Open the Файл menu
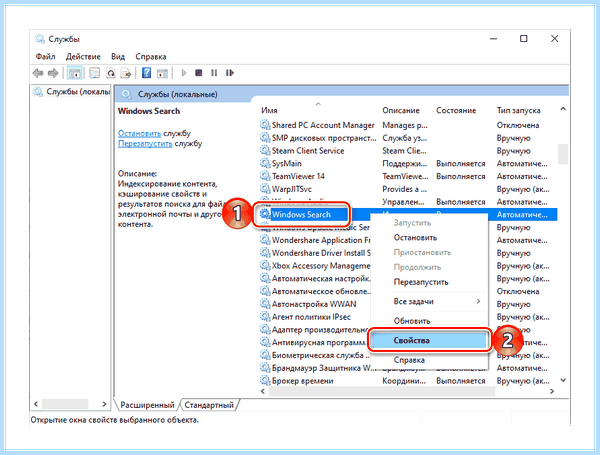600x455 pixels. point(46,57)
